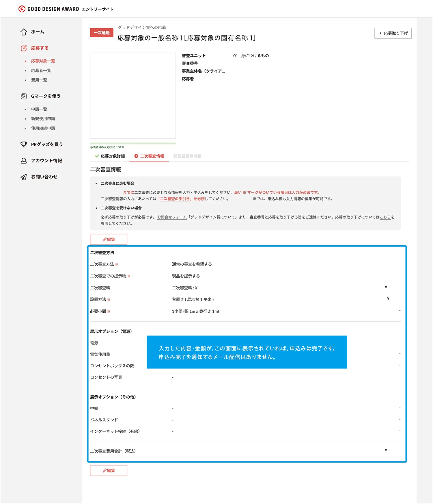Select 応募する in the sidebar

(40, 48)
